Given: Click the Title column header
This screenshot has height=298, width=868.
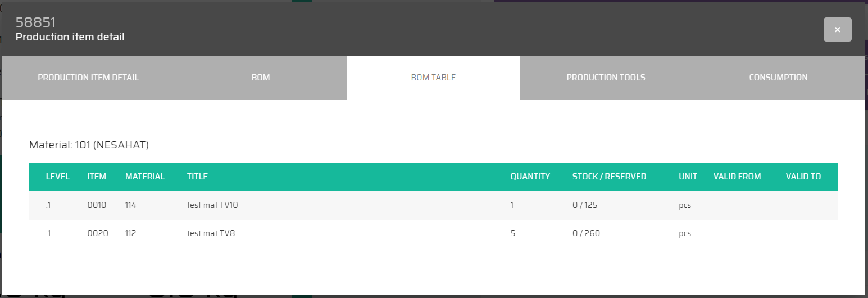Looking at the screenshot, I should coord(197,177).
